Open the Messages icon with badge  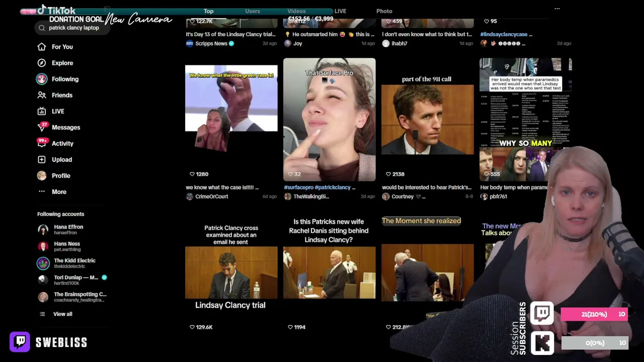click(42, 127)
